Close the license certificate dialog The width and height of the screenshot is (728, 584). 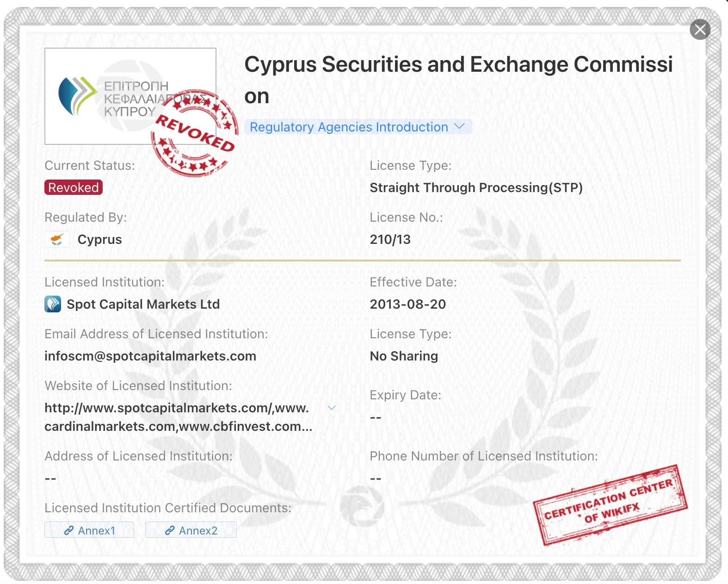[x=700, y=30]
